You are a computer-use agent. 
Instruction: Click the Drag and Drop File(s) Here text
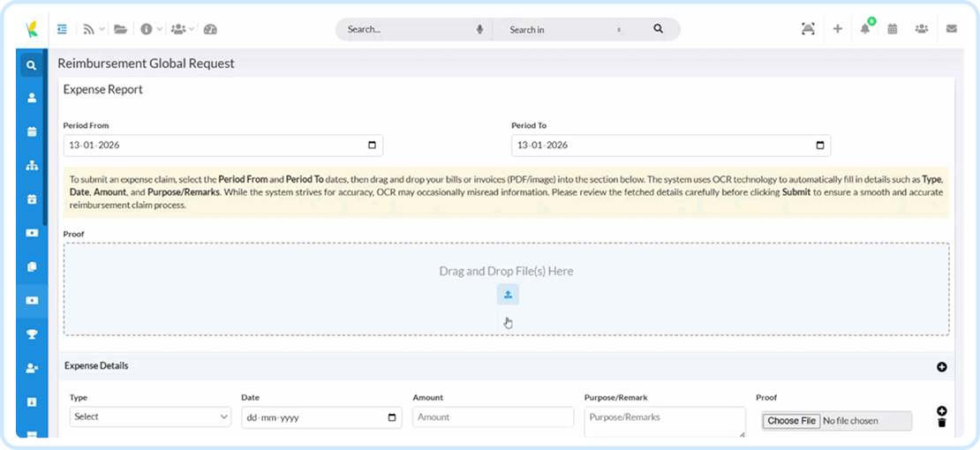coord(506,271)
